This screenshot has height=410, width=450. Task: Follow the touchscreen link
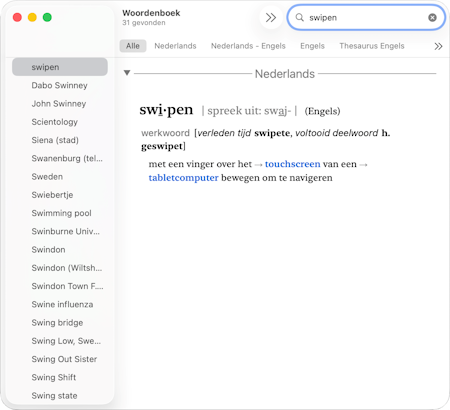click(292, 164)
